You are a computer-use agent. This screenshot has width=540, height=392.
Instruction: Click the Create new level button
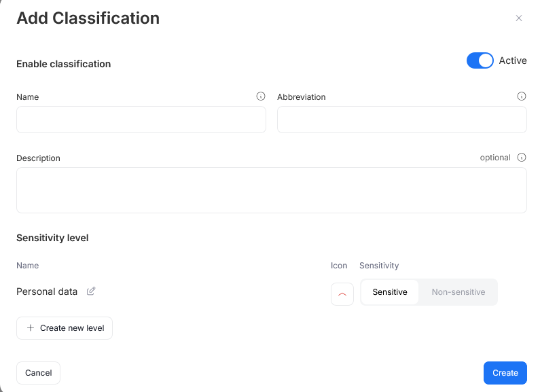coord(65,328)
